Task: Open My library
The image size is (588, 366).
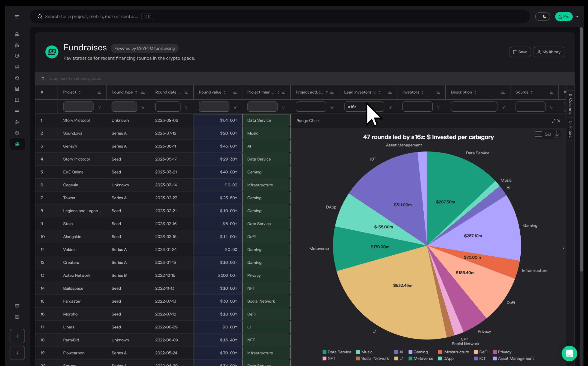Action: tap(549, 52)
